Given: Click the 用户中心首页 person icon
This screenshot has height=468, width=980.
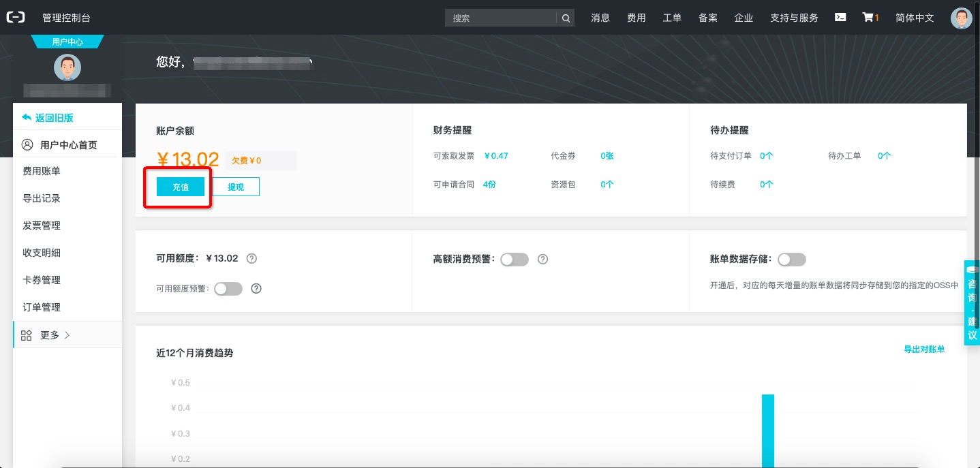Looking at the screenshot, I should [27, 144].
